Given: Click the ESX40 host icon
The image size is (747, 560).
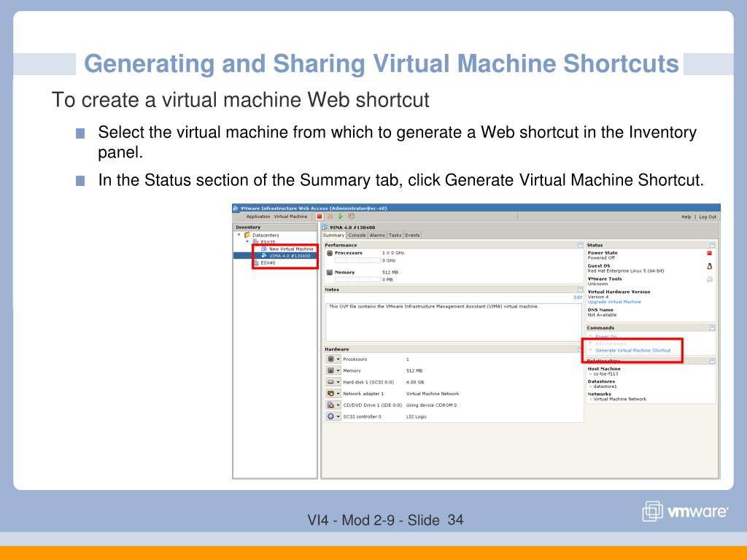Looking at the screenshot, I should 256,262.
